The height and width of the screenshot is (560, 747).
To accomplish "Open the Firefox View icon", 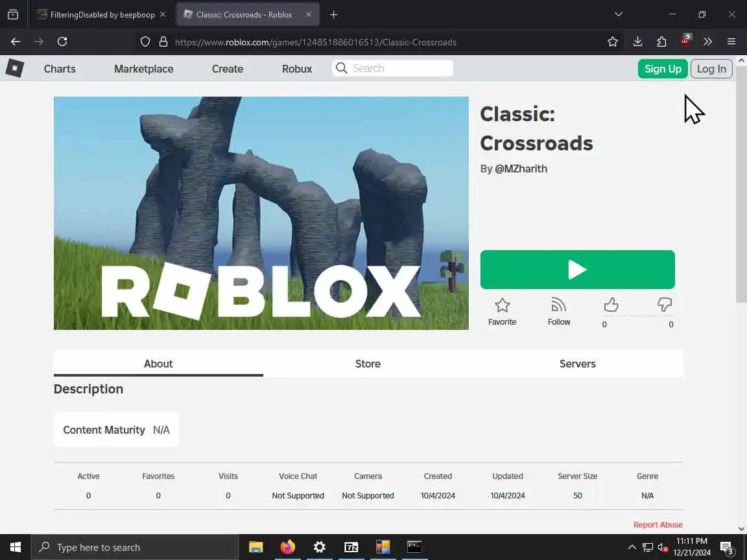I will click(x=13, y=14).
